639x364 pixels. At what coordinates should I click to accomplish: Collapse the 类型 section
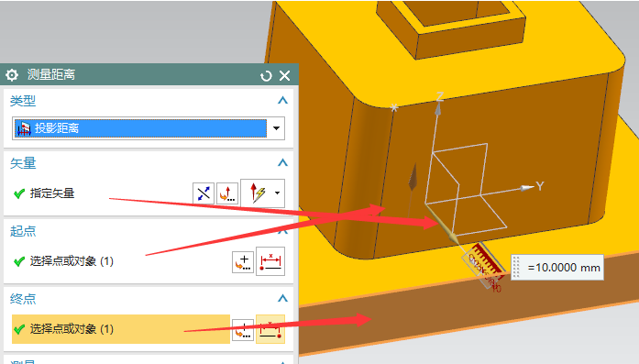[x=282, y=100]
